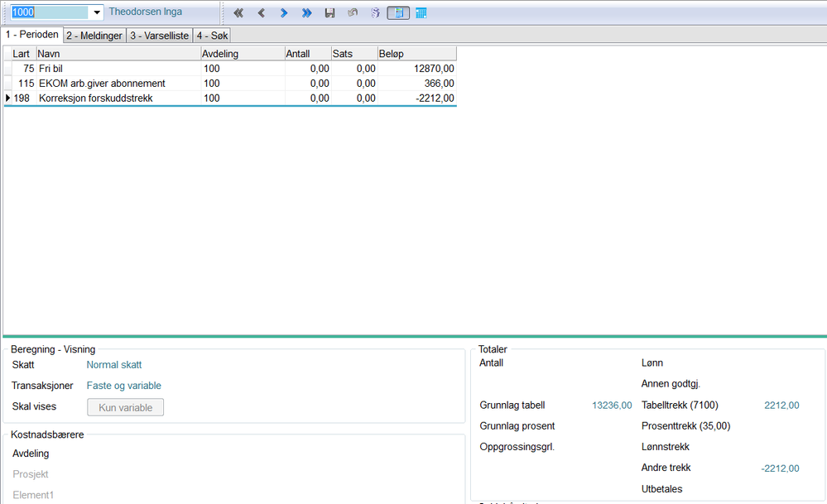The width and height of the screenshot is (827, 504).
Task: Click the Beløp column header
Action: [x=416, y=54]
